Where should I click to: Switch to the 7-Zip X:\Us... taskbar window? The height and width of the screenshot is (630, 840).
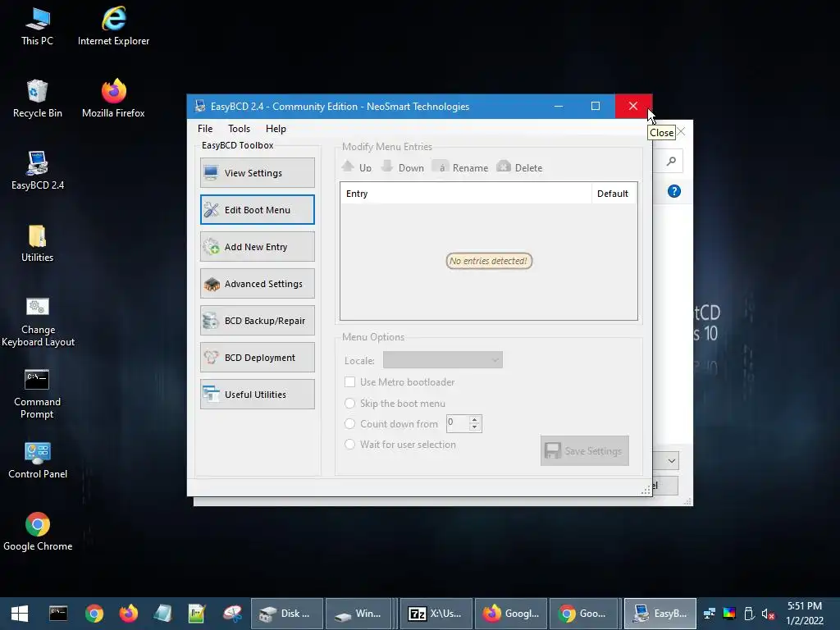(436, 614)
